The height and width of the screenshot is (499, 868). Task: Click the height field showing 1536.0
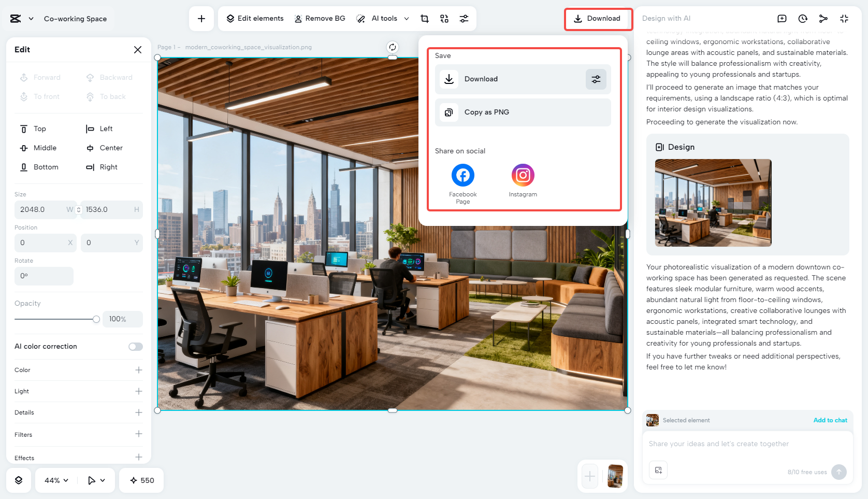(112, 210)
